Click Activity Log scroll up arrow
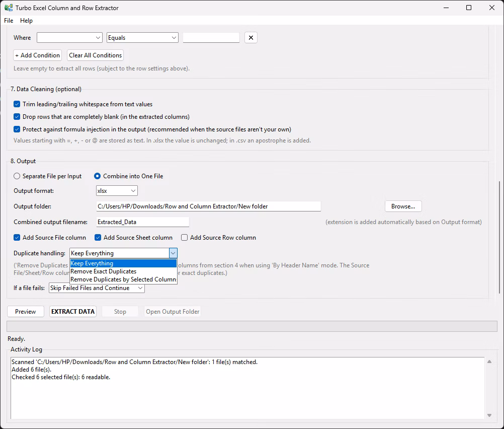 489,362
